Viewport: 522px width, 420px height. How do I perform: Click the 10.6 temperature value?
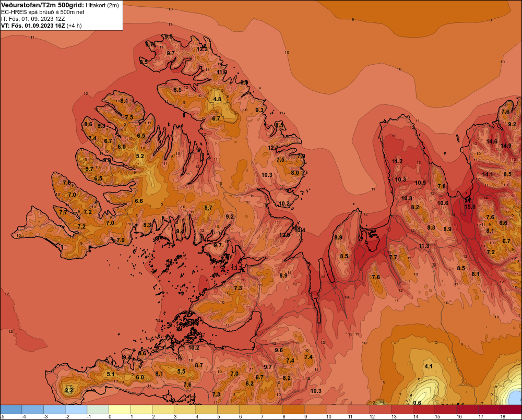pos(443,203)
